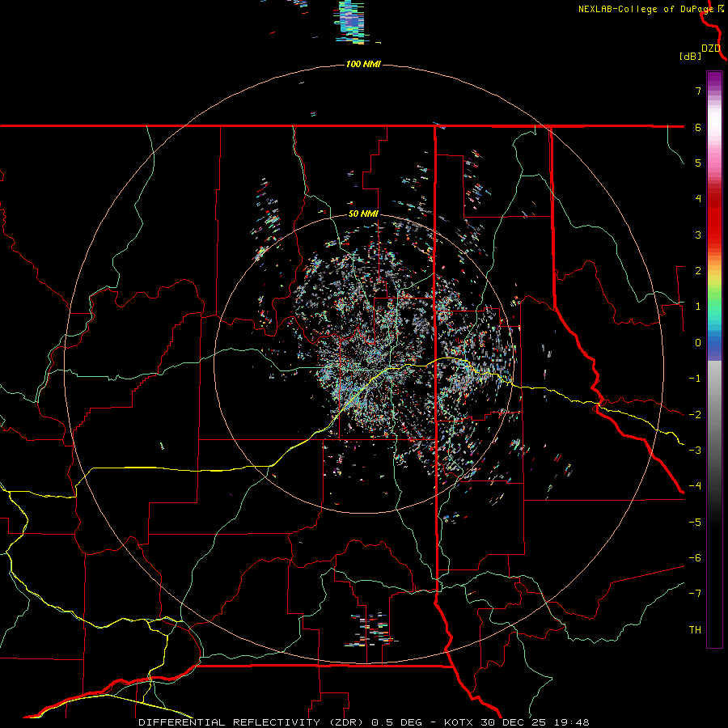Click the -4 tick label on the scale
This screenshot has width=728, height=728.
coord(695,486)
